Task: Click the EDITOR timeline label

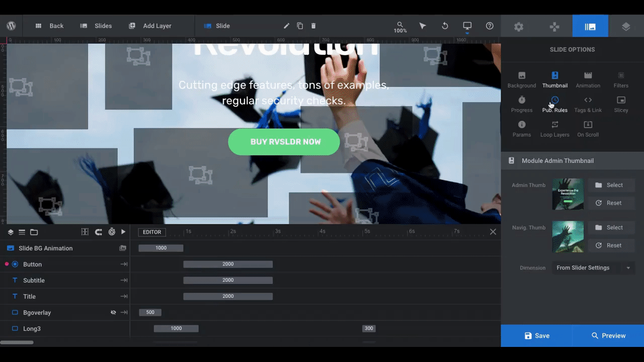Action: [x=152, y=232]
